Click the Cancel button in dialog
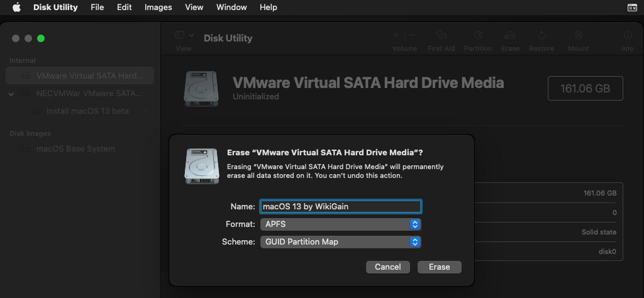 [x=387, y=267]
